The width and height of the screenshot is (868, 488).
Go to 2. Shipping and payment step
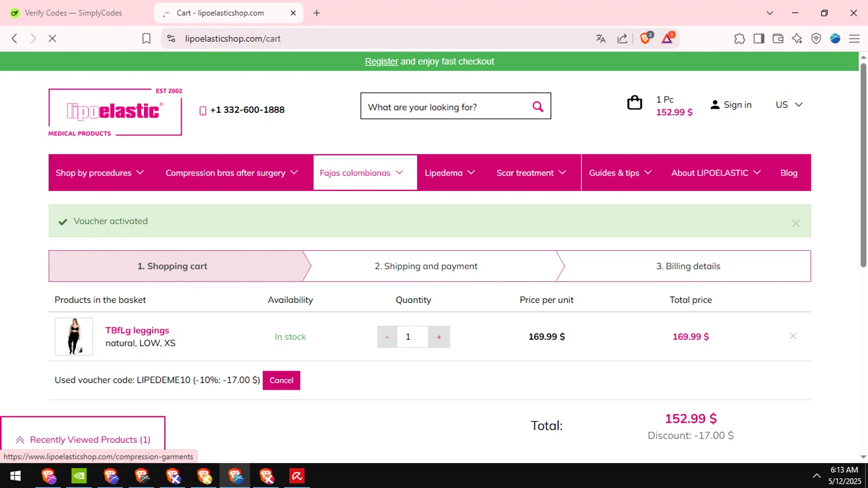click(426, 266)
